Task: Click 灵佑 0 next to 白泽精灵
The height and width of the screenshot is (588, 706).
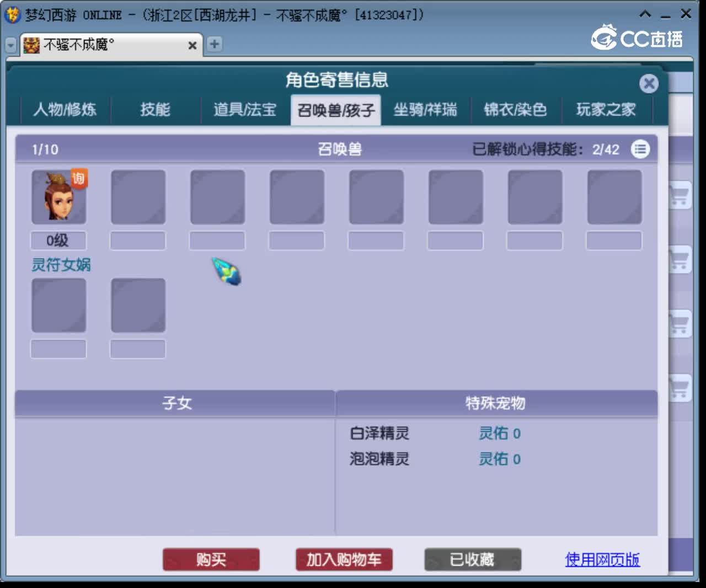Action: (x=500, y=433)
